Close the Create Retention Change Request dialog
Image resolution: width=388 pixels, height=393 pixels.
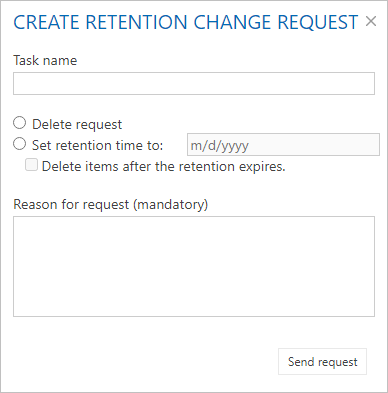pos(371,21)
